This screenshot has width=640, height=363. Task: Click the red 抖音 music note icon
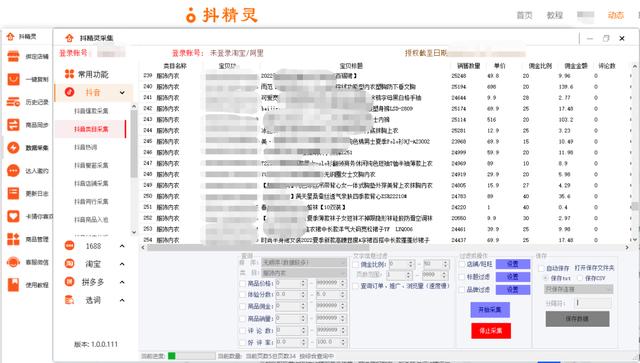click(x=69, y=92)
